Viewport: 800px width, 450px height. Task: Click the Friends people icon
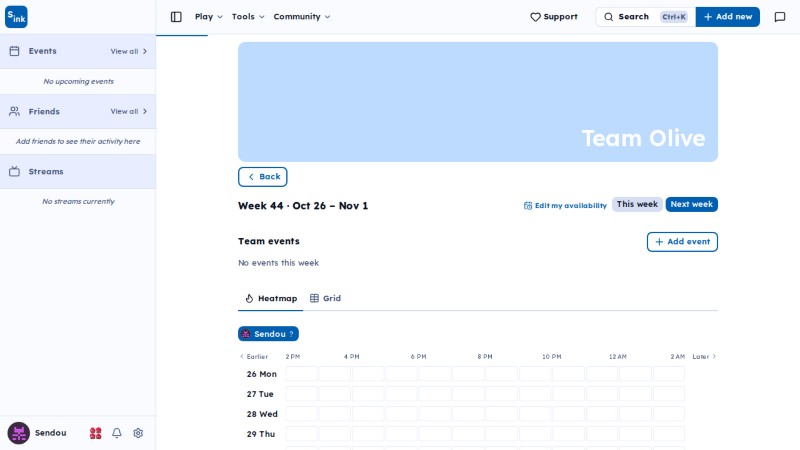[14, 111]
